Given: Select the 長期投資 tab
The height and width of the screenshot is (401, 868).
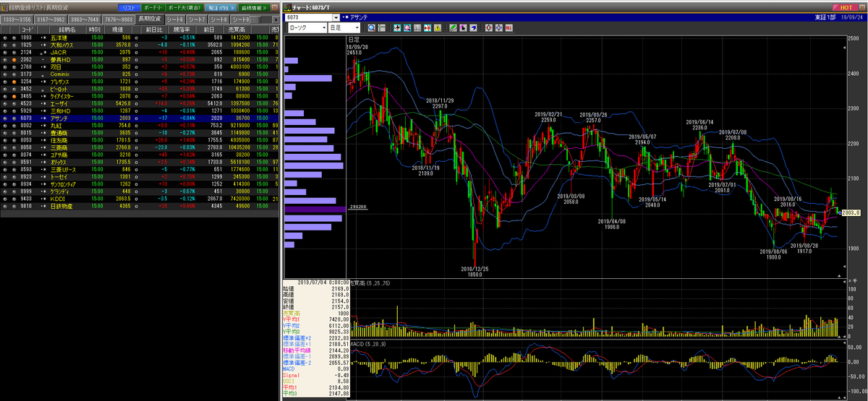Looking at the screenshot, I should [x=150, y=19].
